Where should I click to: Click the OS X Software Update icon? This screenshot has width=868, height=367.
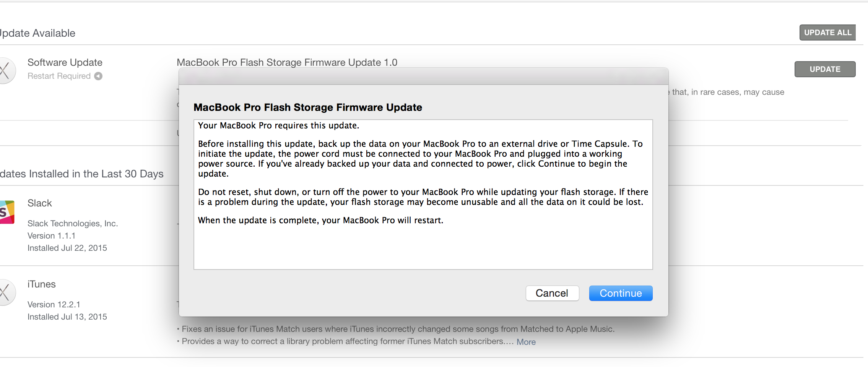(7, 71)
